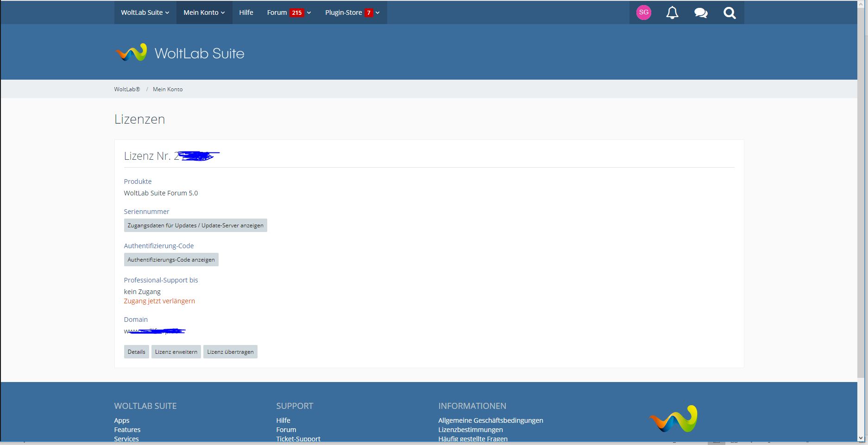Open the conversations speech bubble icon
The width and height of the screenshot is (868, 445).
(701, 13)
